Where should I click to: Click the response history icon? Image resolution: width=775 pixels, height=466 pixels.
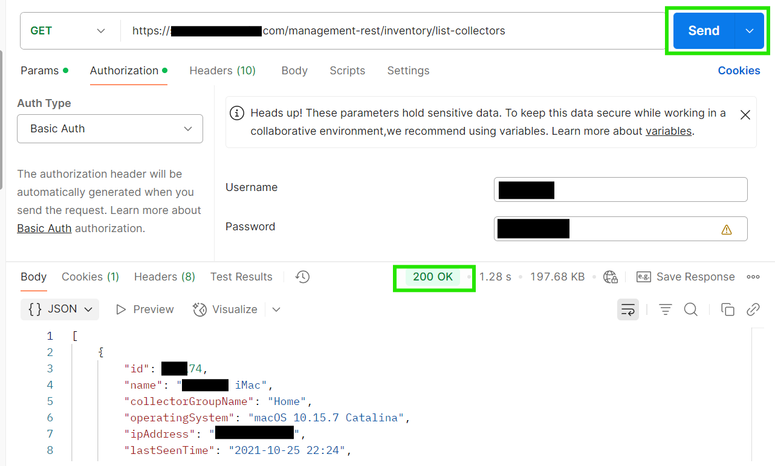click(x=303, y=277)
